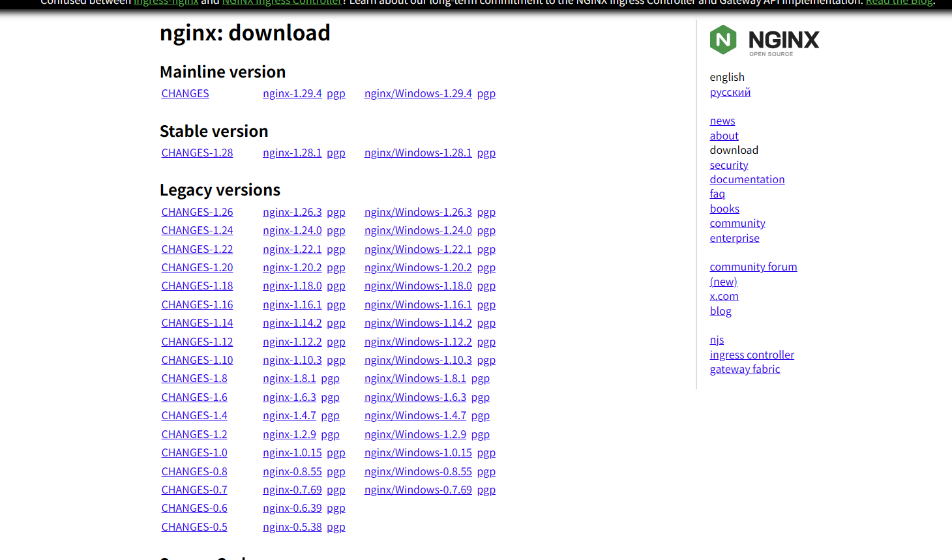Open pgp for nginx-0.5.38
This screenshot has width=952, height=560.
[336, 527]
